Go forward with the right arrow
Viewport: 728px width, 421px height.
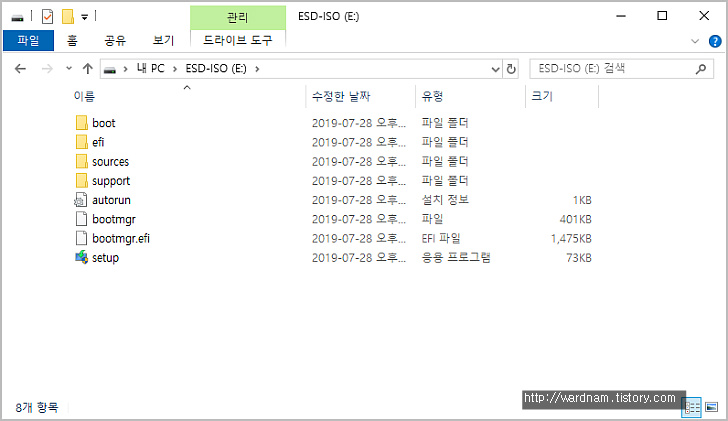coord(47,69)
